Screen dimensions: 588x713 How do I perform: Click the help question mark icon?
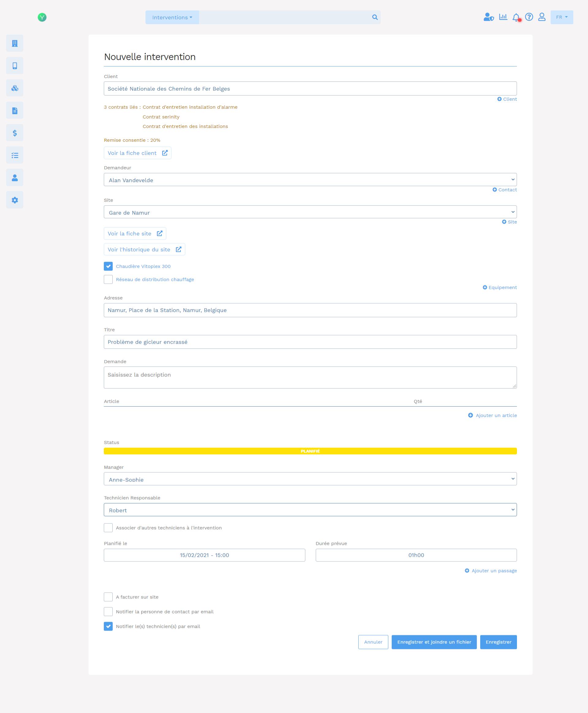click(529, 17)
